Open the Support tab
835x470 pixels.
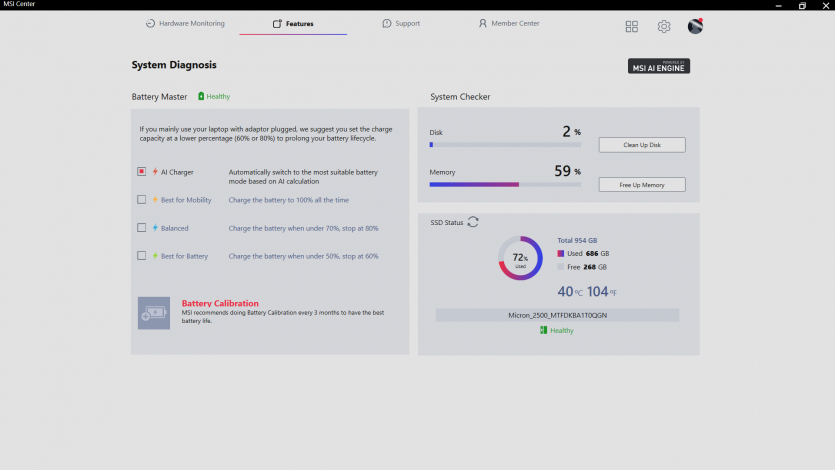pyautogui.click(x=401, y=23)
